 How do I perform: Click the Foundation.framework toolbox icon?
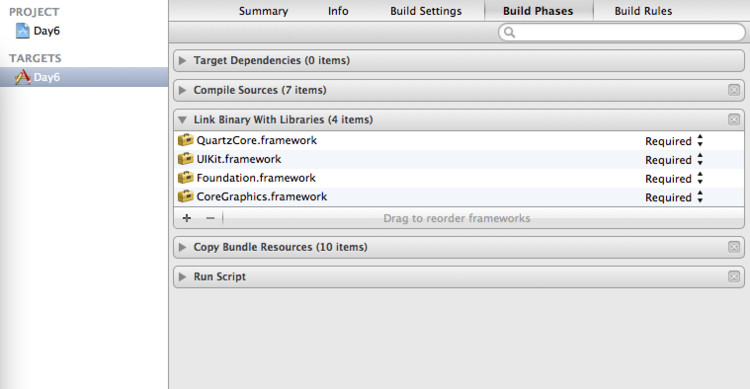[186, 178]
